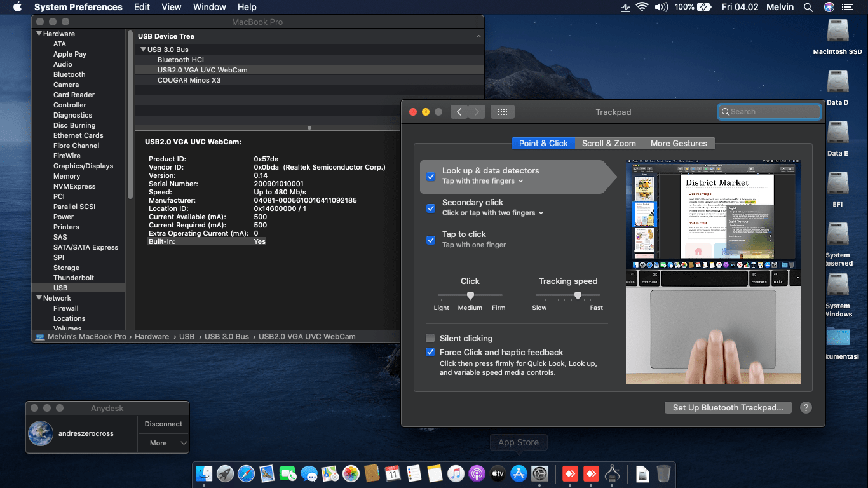The image size is (868, 488).
Task: Open Finder from the Dock
Action: tap(204, 473)
